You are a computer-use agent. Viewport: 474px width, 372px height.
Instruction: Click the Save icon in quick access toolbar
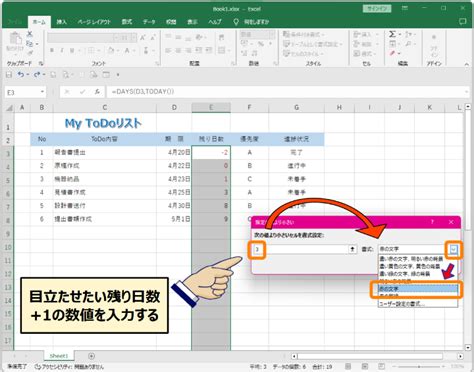click(9, 75)
